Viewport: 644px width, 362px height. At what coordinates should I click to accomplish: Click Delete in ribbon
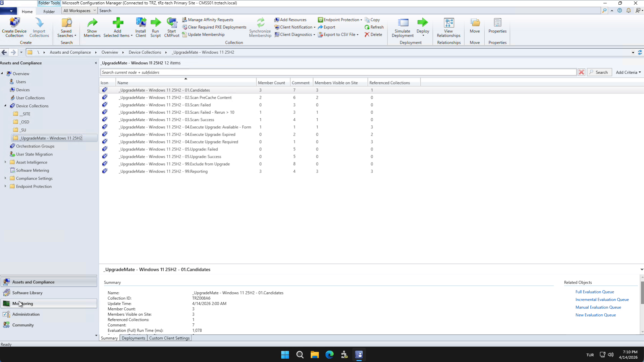point(373,35)
